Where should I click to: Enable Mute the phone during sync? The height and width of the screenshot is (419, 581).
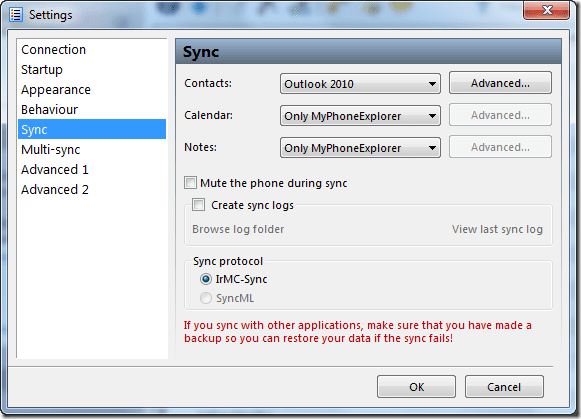(x=190, y=183)
